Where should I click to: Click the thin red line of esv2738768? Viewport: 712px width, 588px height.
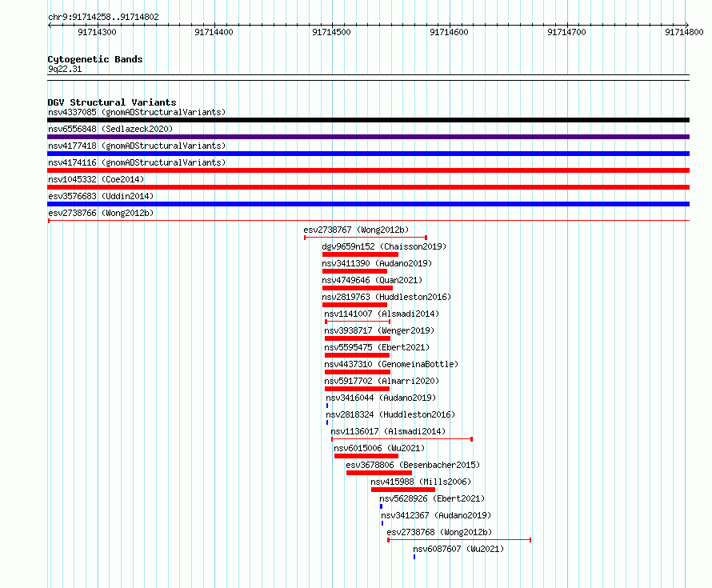[x=459, y=540]
